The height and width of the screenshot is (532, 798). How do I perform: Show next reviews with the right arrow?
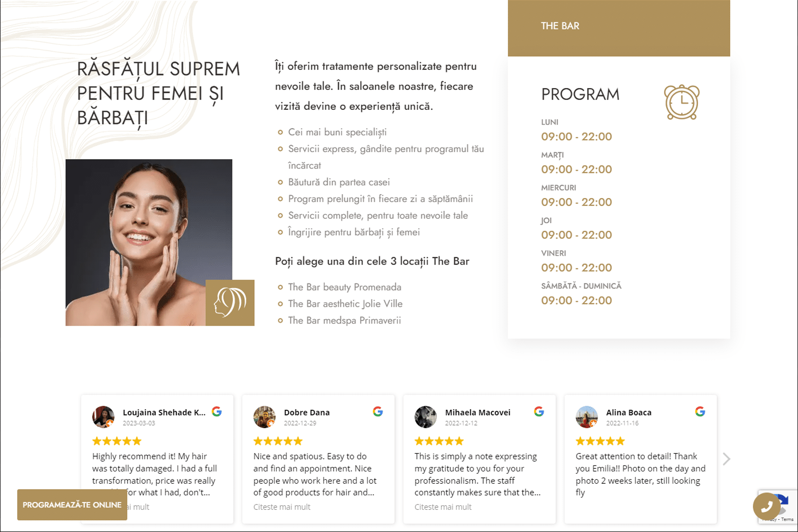727,459
